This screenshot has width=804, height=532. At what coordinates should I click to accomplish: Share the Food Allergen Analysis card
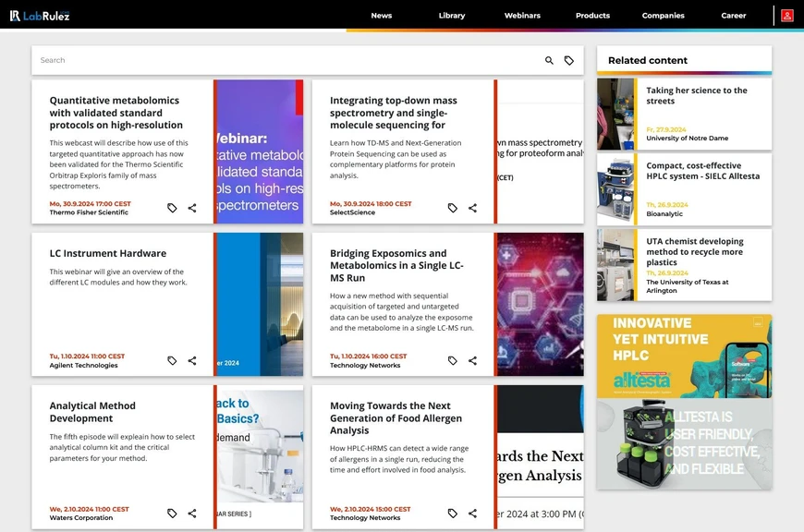point(473,513)
